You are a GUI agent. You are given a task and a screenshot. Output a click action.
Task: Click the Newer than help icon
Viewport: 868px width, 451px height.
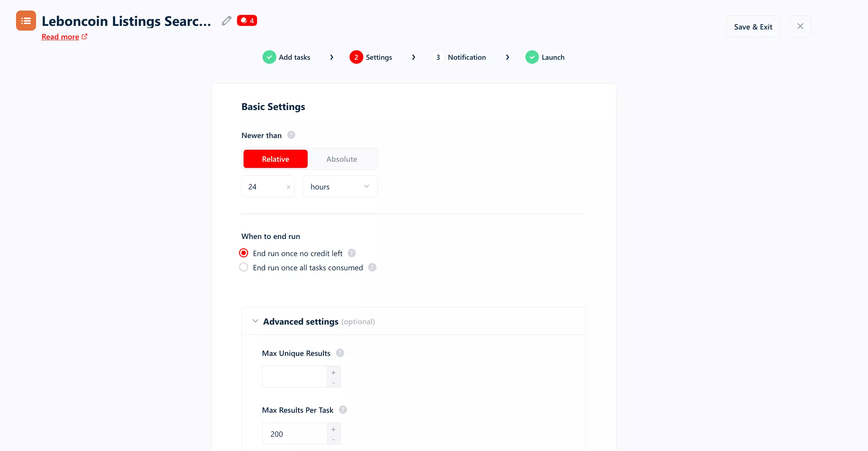click(x=291, y=135)
